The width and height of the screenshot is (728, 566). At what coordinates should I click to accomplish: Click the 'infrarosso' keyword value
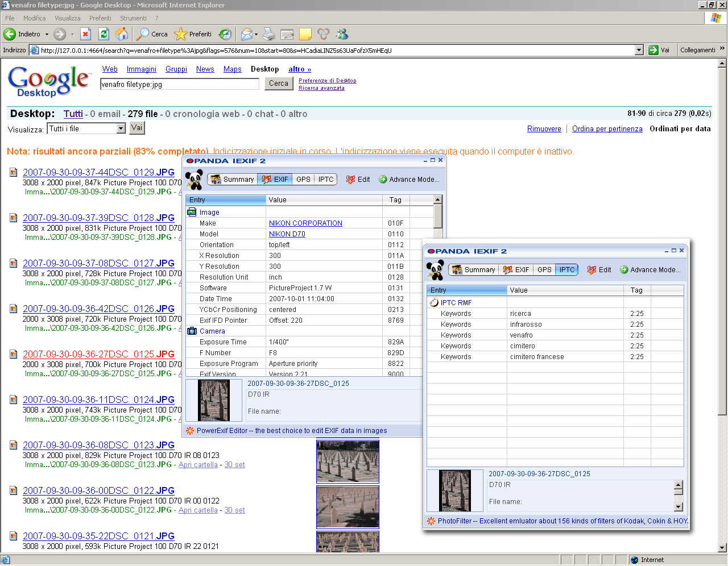(x=526, y=324)
